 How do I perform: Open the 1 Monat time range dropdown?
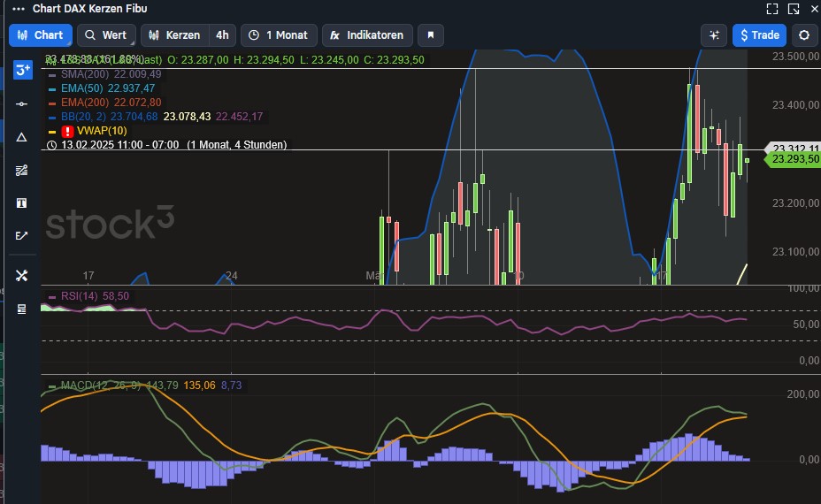(x=278, y=35)
